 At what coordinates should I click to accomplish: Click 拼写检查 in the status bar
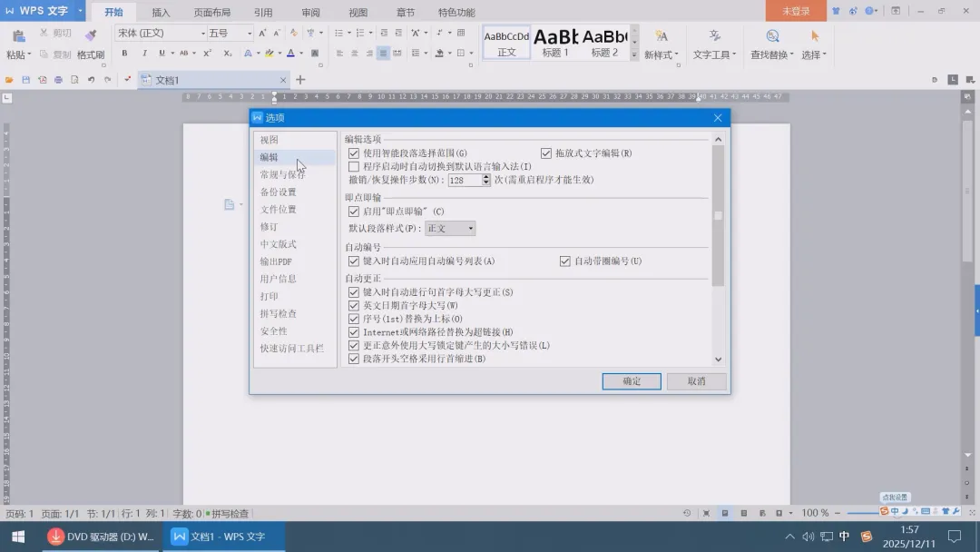(x=229, y=514)
